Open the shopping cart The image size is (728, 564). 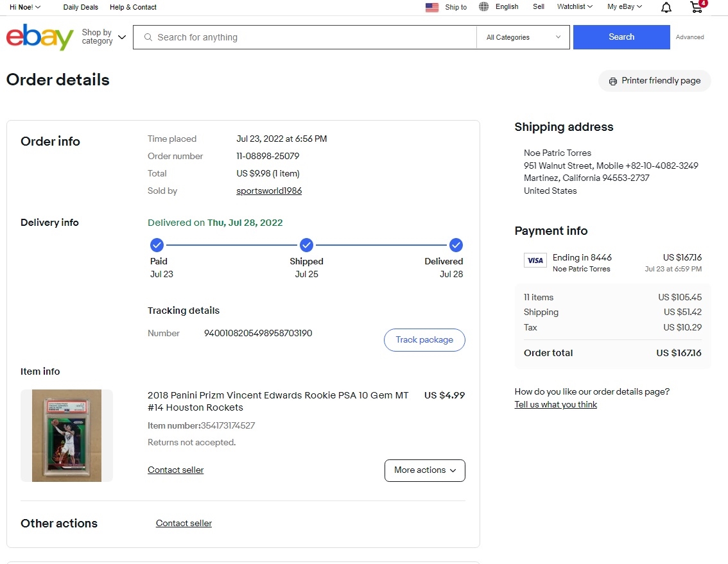click(697, 6)
